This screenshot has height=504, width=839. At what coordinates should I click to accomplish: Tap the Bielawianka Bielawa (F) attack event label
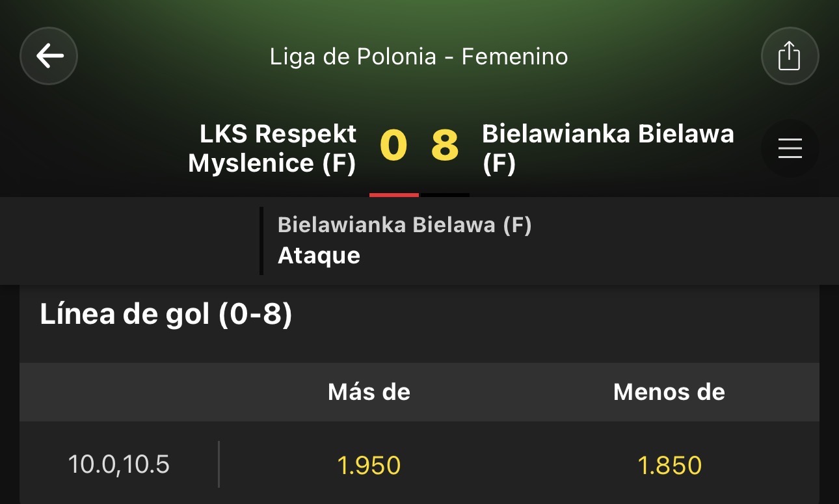405,225
